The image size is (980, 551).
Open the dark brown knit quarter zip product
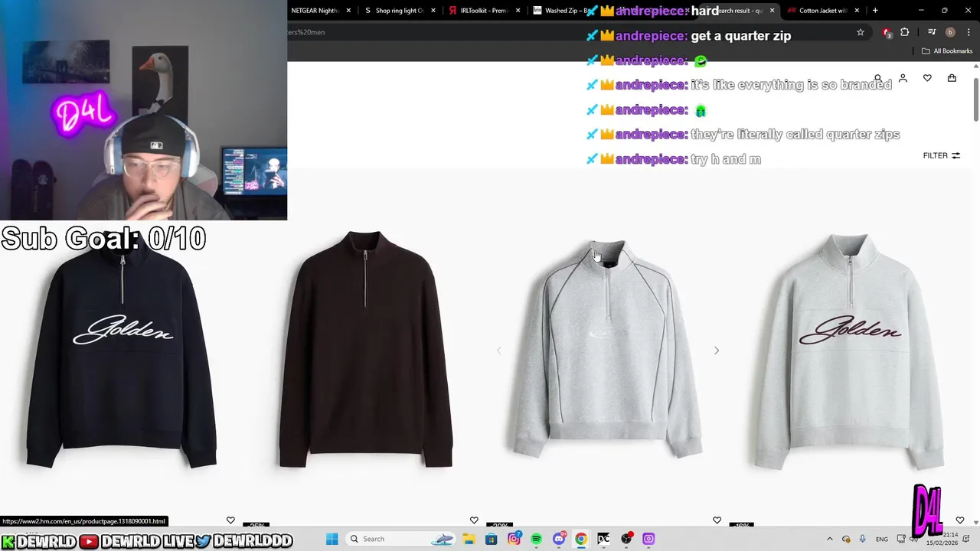[x=365, y=350]
